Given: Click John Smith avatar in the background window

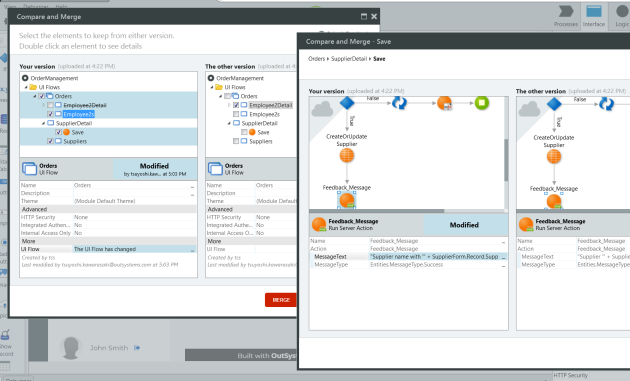Looking at the screenshot, I should [71, 347].
